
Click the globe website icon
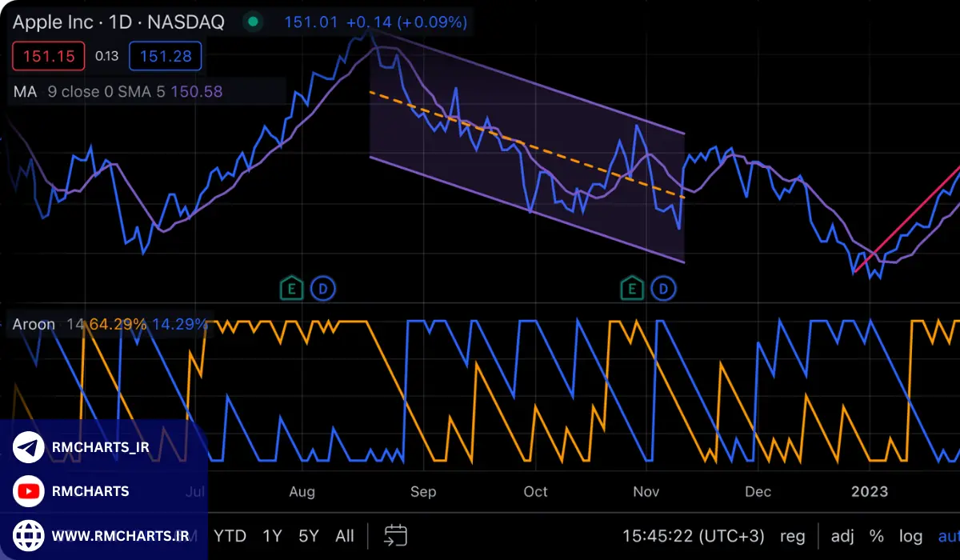click(29, 534)
